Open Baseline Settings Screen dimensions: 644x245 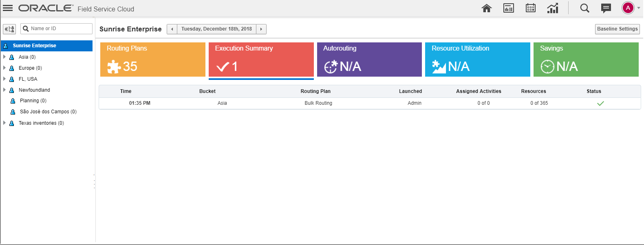(617, 29)
